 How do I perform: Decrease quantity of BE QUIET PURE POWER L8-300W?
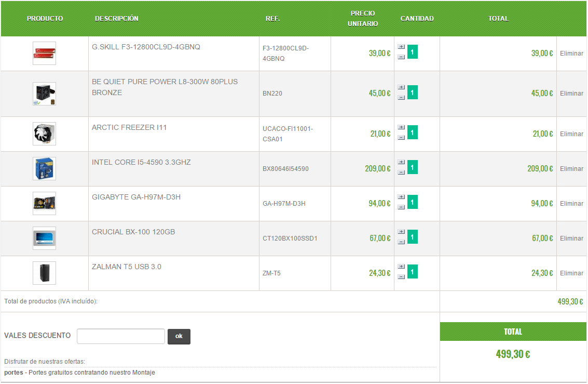pyautogui.click(x=401, y=98)
